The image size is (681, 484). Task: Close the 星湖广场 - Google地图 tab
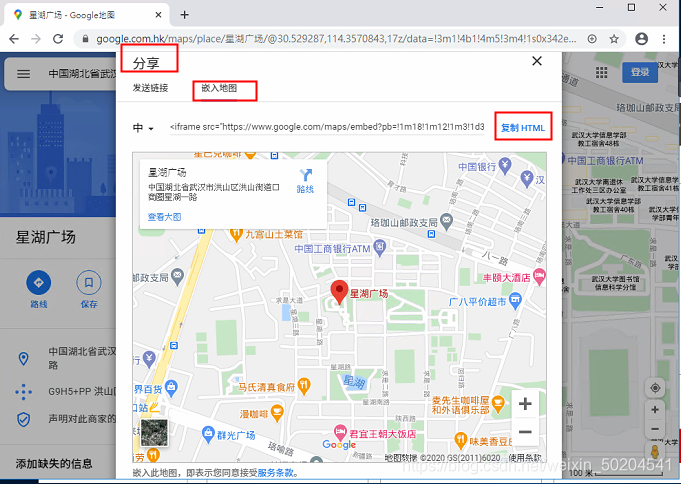159,15
